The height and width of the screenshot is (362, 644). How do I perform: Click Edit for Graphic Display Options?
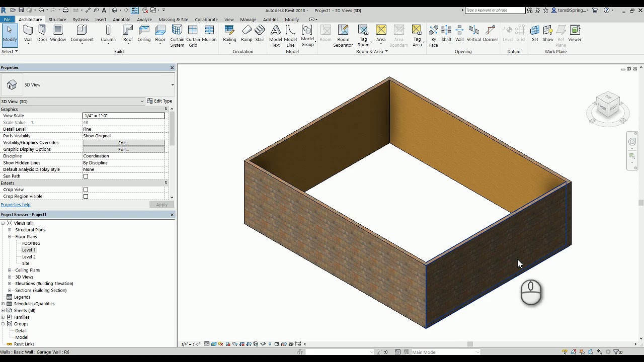(124, 149)
